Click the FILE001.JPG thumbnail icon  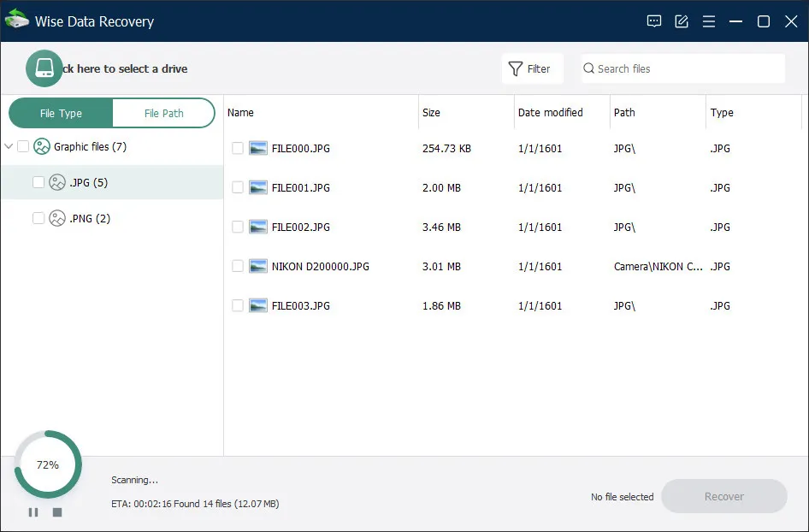click(258, 188)
